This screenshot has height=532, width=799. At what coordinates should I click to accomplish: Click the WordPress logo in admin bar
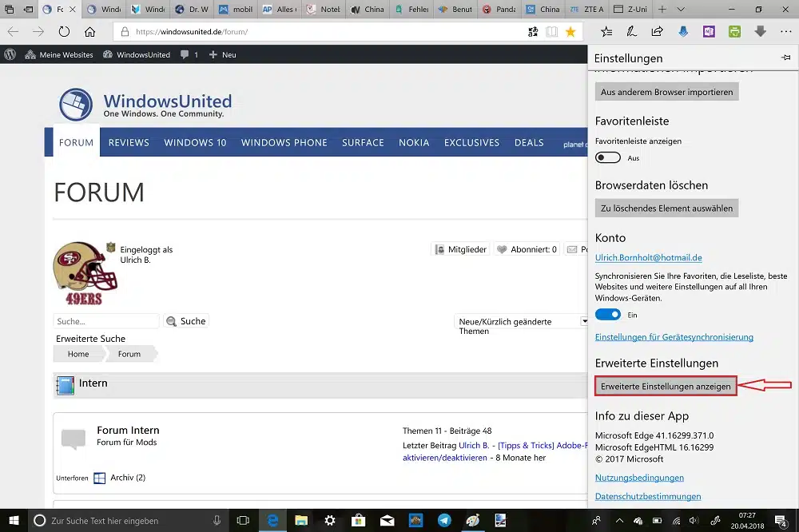[10, 54]
